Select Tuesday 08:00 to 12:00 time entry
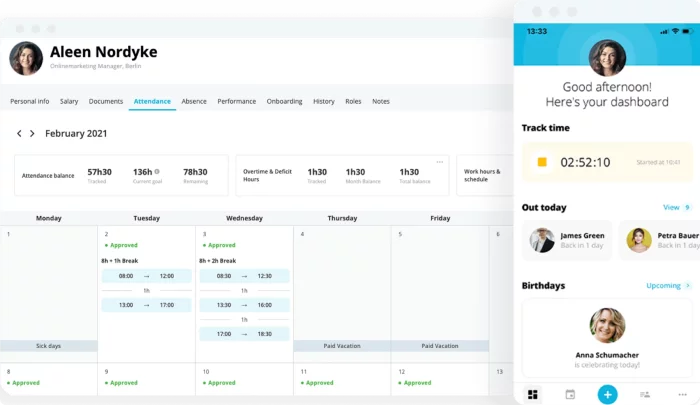 pyautogui.click(x=146, y=276)
